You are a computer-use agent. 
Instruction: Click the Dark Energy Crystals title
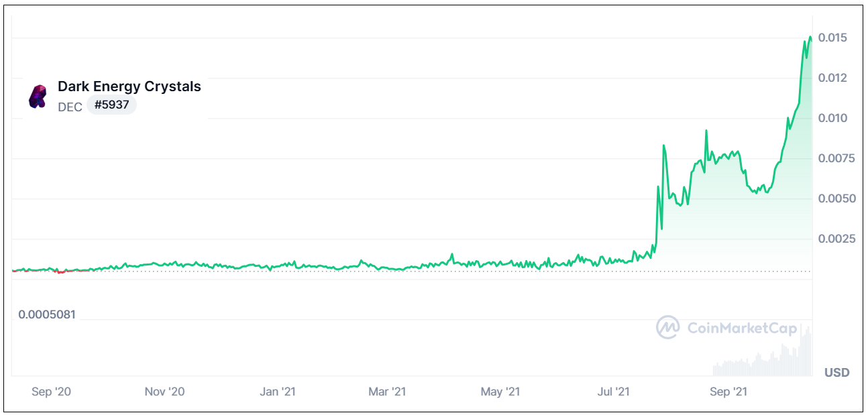[129, 86]
